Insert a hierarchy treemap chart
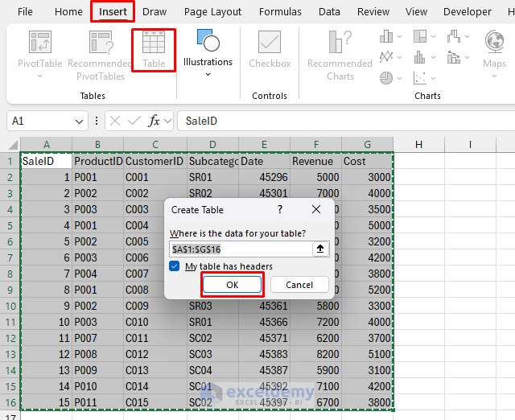Viewport: 515px width, 420px height. point(420,36)
